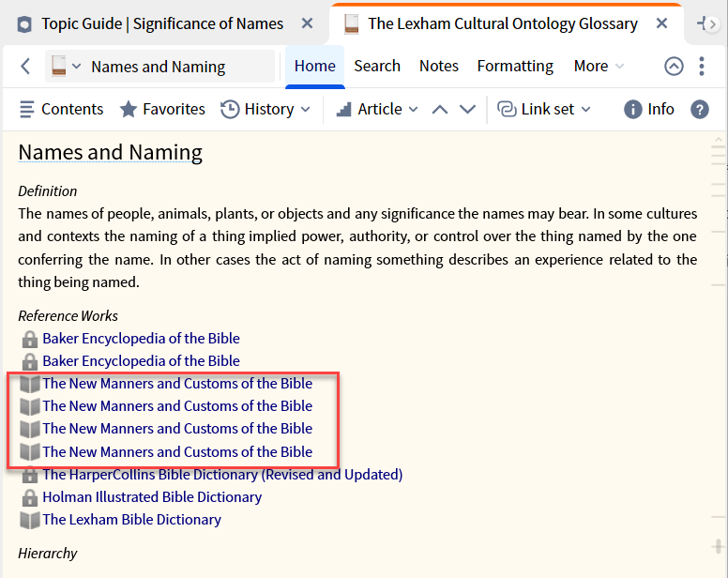Open The Lexham Bible Dictionary link
This screenshot has width=728, height=578.
coord(132,520)
